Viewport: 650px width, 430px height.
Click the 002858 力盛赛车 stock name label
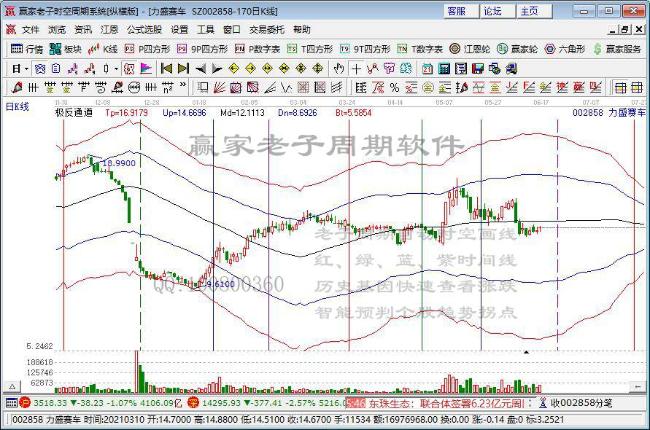point(609,112)
